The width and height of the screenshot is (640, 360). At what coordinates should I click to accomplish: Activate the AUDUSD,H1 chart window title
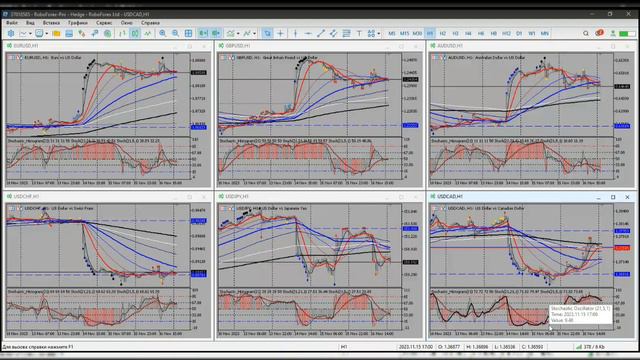(x=450, y=46)
